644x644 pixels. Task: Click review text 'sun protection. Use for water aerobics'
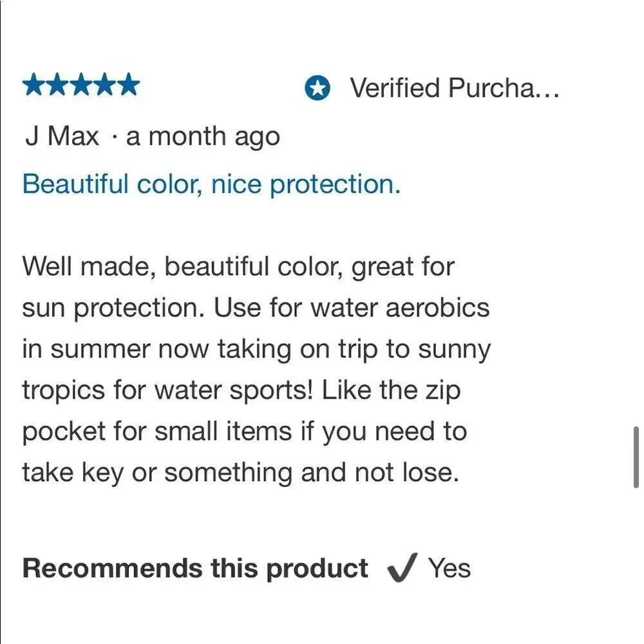click(x=256, y=308)
